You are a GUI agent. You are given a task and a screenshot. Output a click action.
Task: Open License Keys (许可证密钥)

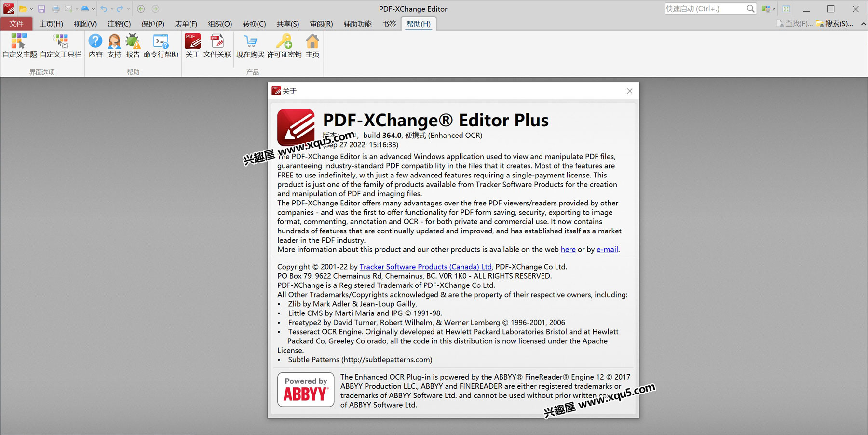pyautogui.click(x=285, y=46)
